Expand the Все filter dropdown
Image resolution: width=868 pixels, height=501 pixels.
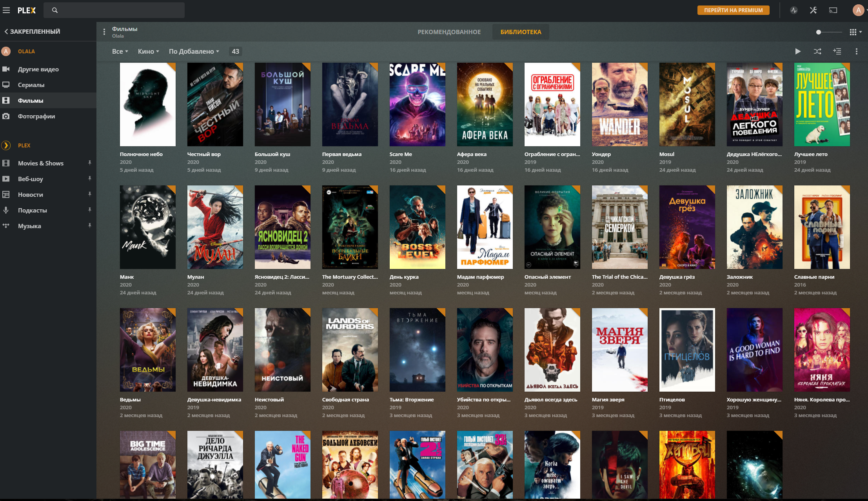point(120,51)
